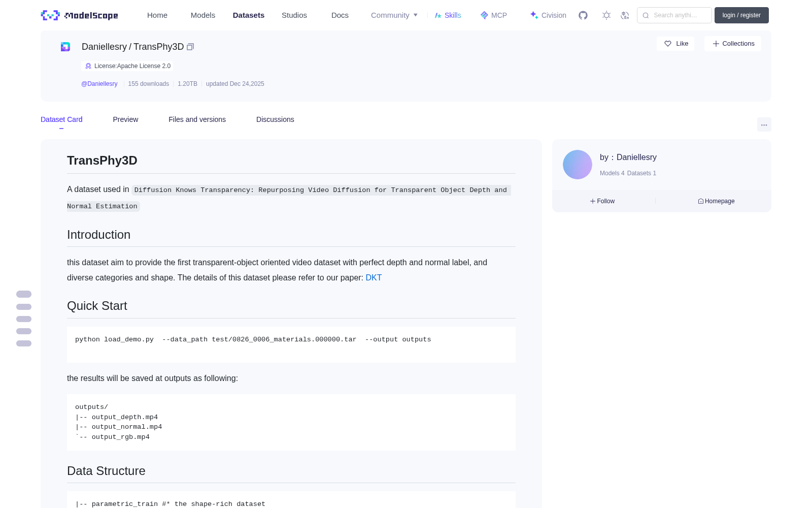Click the 'Diffusion Knows Transparency' paper title code
Image resolution: width=812 pixels, height=508 pixels.
[x=289, y=198]
